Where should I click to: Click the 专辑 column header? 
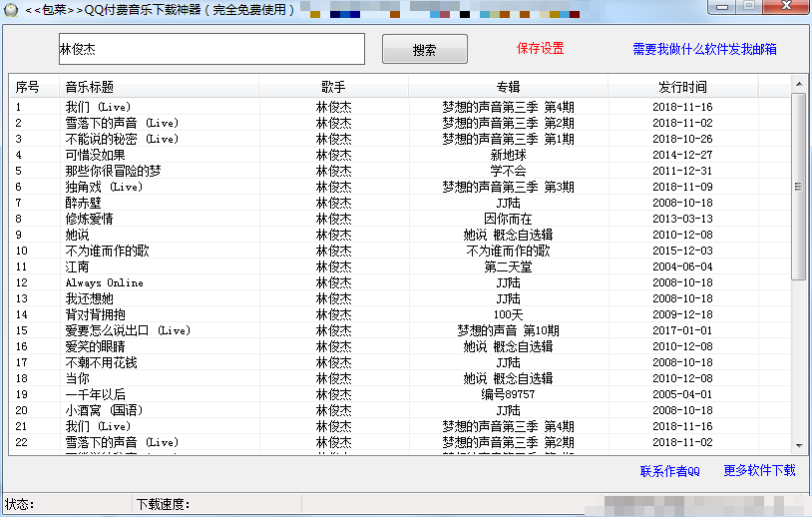508,87
